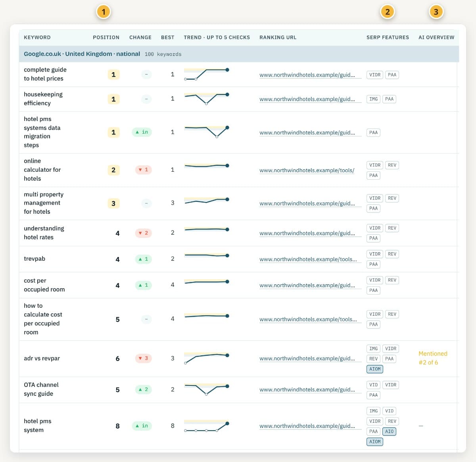Click the AIO badge in hotel pms system row
476x462 pixels.
click(x=389, y=431)
